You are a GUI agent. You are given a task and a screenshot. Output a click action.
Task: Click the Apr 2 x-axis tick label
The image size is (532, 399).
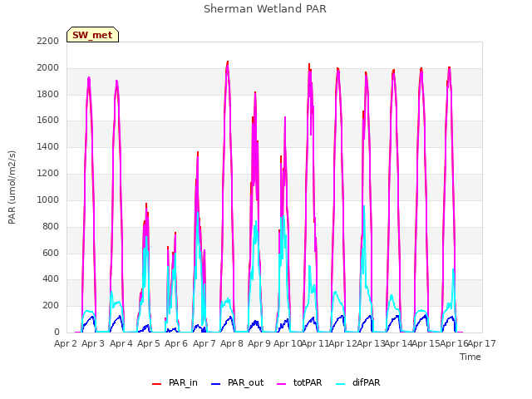tap(66, 343)
